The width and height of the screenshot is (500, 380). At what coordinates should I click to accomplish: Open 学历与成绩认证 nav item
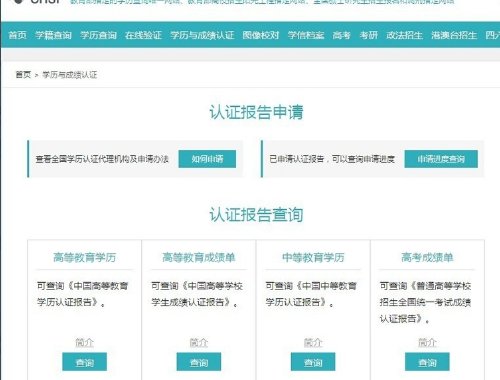202,35
